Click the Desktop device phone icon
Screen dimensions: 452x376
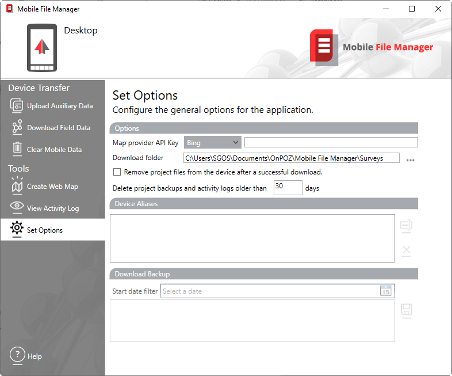coord(42,48)
